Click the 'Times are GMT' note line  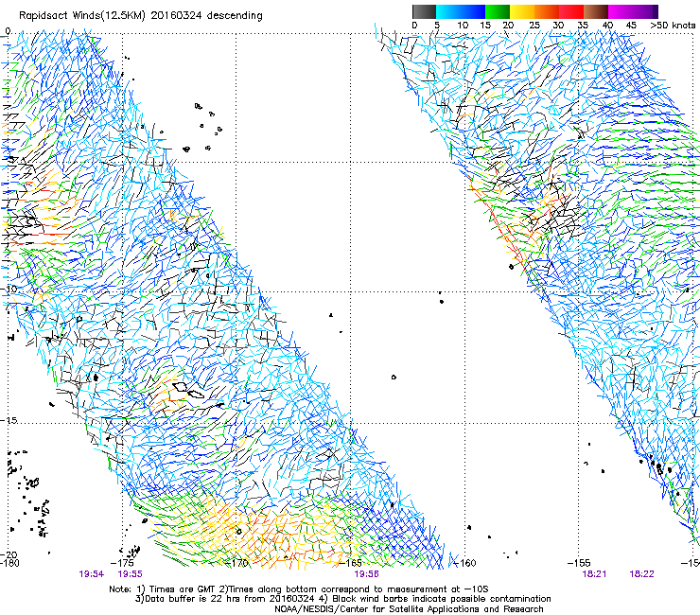pos(299,589)
